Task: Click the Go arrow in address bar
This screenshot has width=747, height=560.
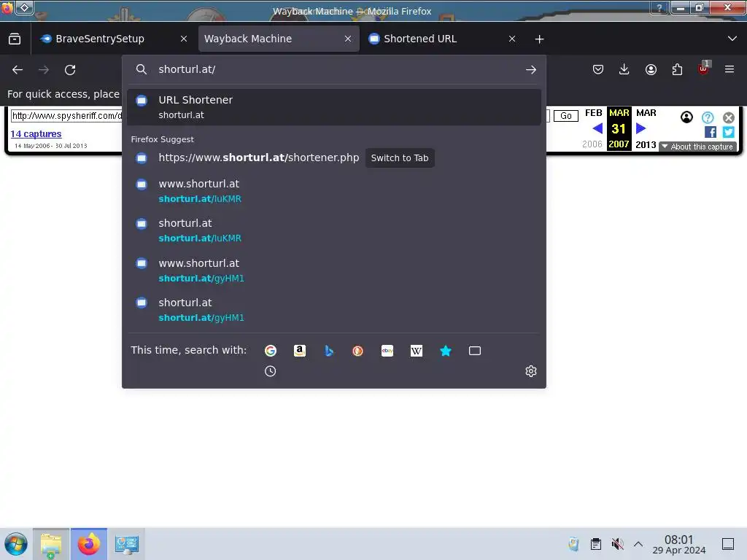Action: coord(531,69)
